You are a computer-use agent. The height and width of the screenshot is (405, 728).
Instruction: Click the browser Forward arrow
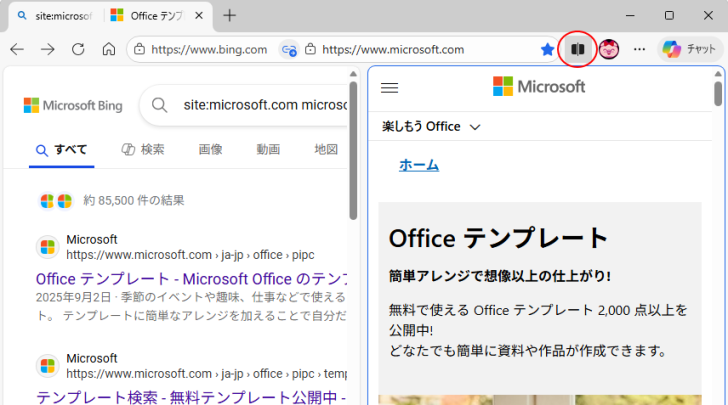[x=47, y=49]
